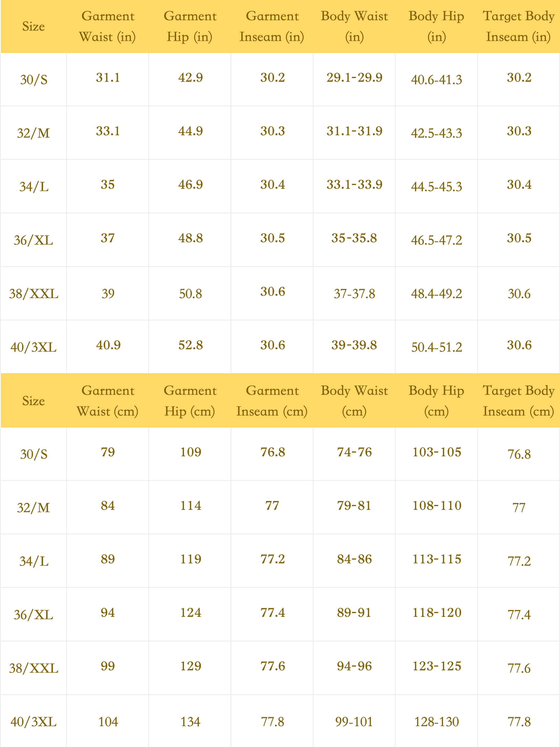Image resolution: width=560 pixels, height=747 pixels.
Task: Select the 123-125 body hip cell
Action: click(x=437, y=666)
